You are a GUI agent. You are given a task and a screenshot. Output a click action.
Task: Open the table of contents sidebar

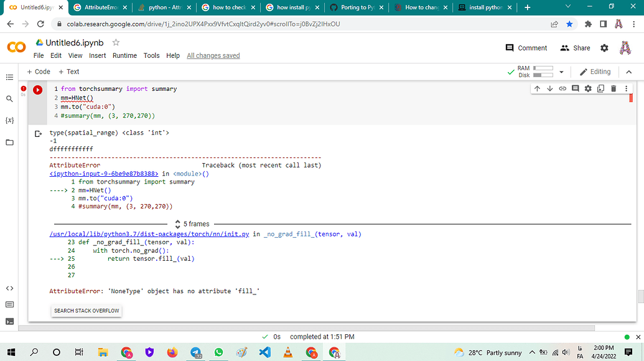tap(9, 77)
